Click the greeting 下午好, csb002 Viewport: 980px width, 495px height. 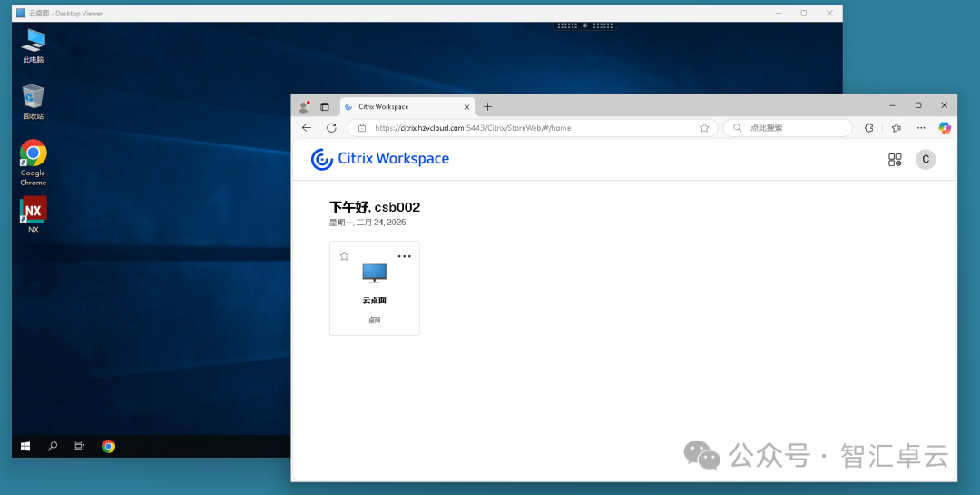pos(375,207)
